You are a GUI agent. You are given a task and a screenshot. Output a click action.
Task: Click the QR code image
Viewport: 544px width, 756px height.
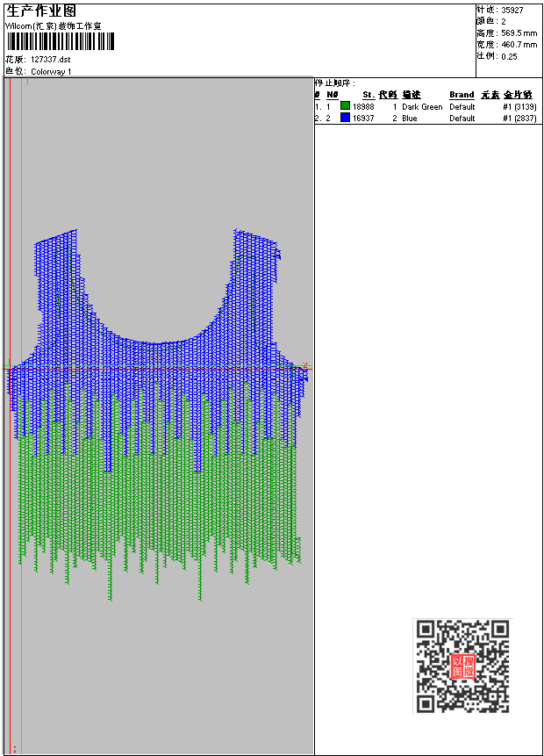462,666
